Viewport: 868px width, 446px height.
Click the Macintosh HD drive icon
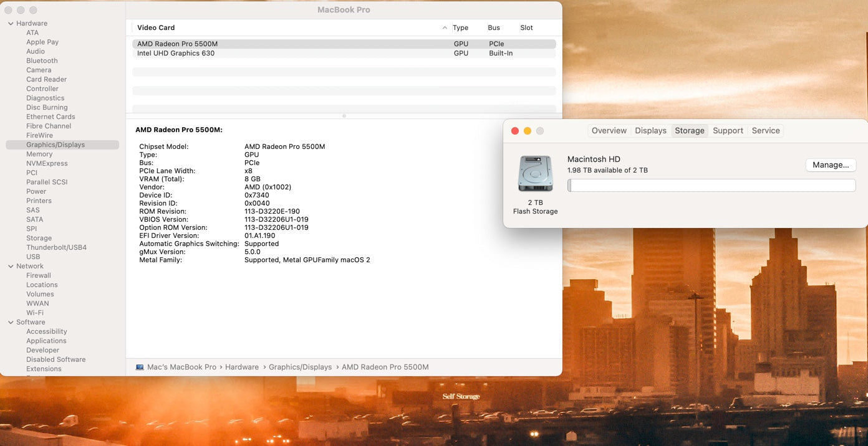(535, 174)
